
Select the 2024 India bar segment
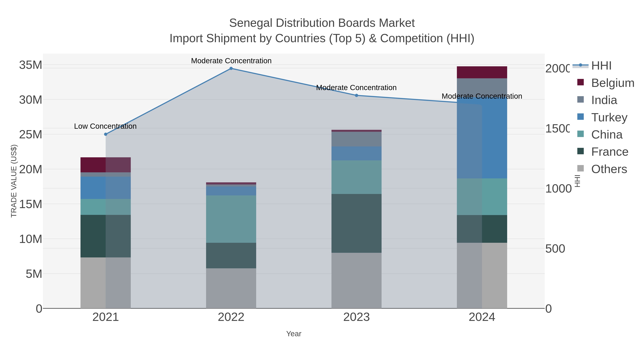point(482,88)
